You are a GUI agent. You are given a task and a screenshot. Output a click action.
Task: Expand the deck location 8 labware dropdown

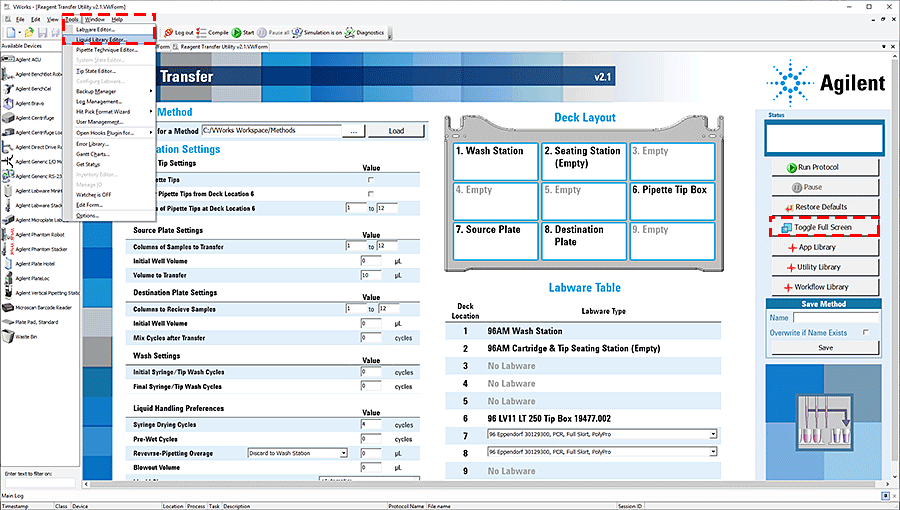(713, 453)
